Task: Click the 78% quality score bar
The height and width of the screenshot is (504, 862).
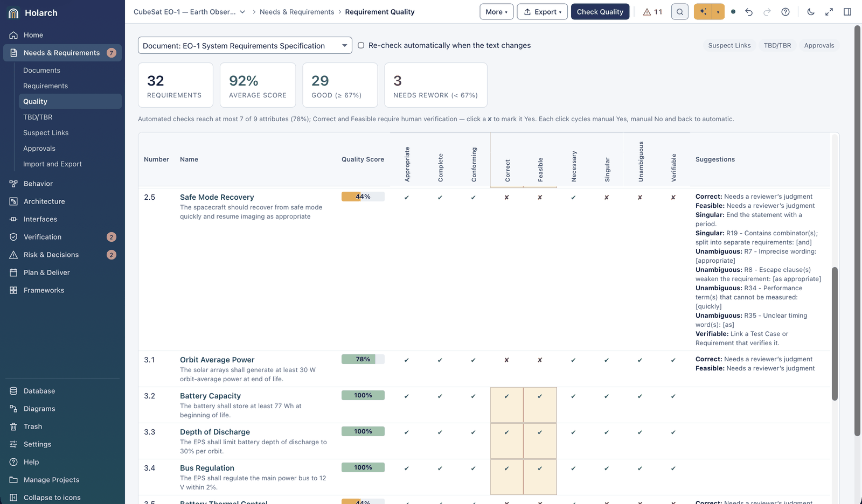Action: [x=363, y=360]
